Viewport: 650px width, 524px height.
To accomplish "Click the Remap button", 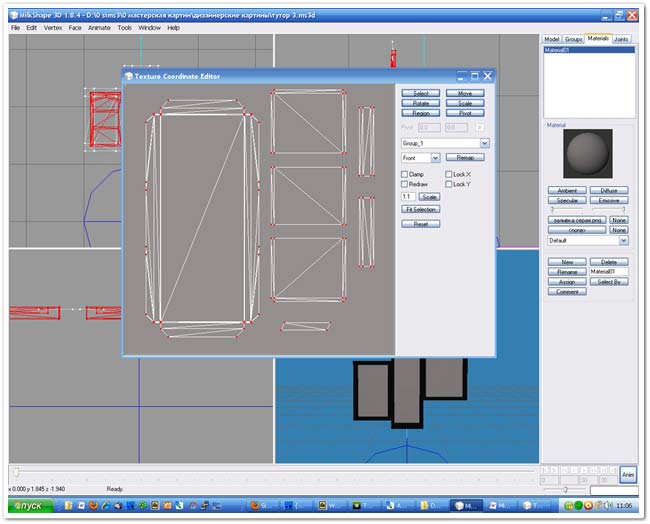I will pyautogui.click(x=465, y=158).
